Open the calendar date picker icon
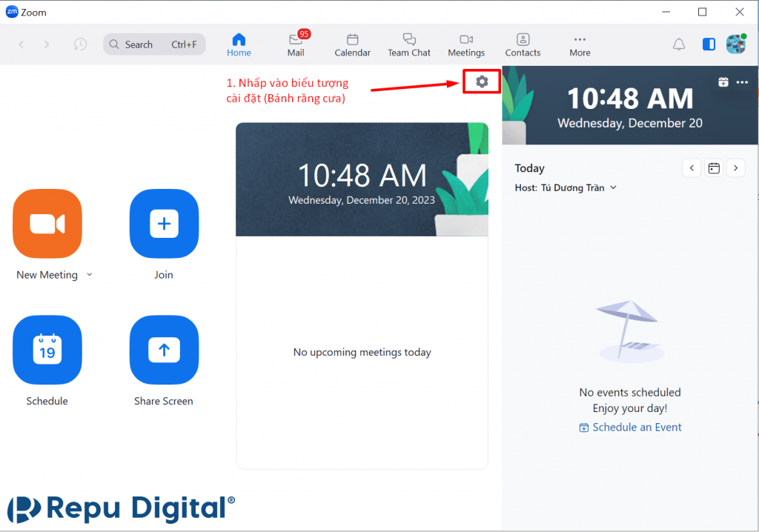759x532 pixels. coord(714,168)
